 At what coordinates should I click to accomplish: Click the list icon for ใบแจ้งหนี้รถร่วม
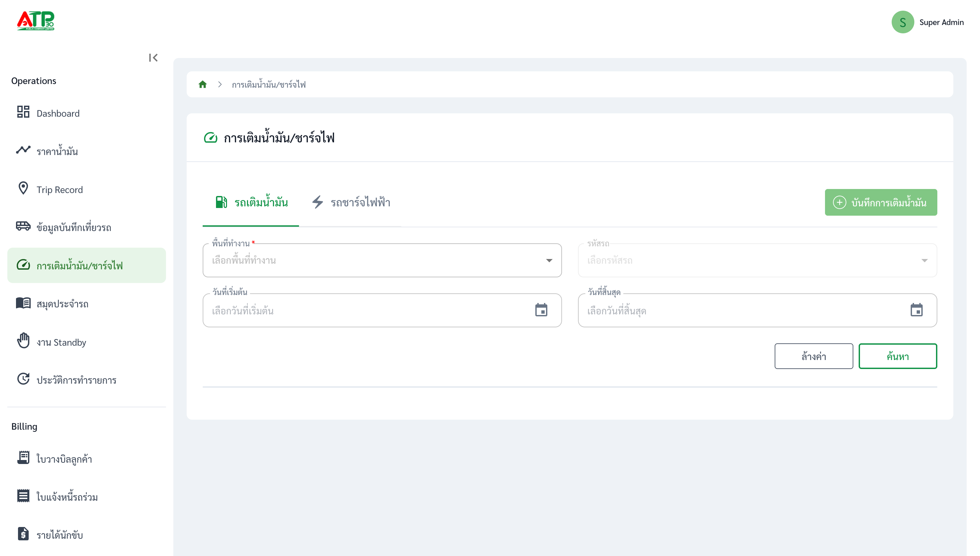(x=23, y=496)
